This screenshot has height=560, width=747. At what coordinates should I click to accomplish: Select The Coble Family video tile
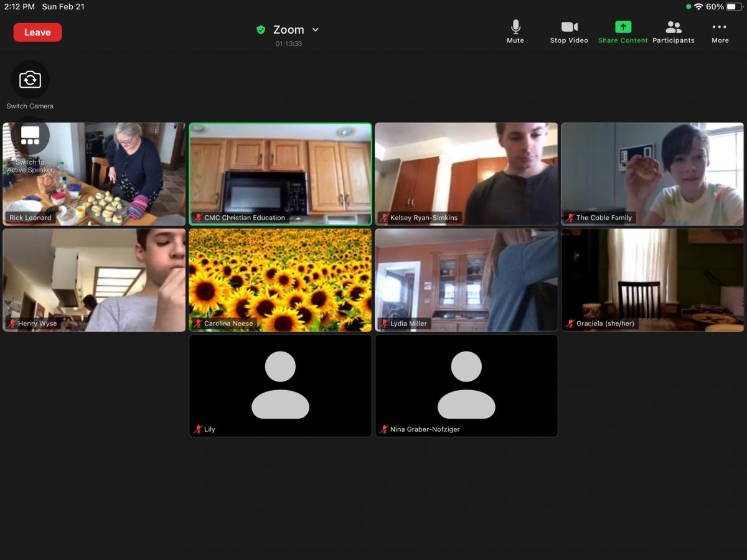[652, 174]
